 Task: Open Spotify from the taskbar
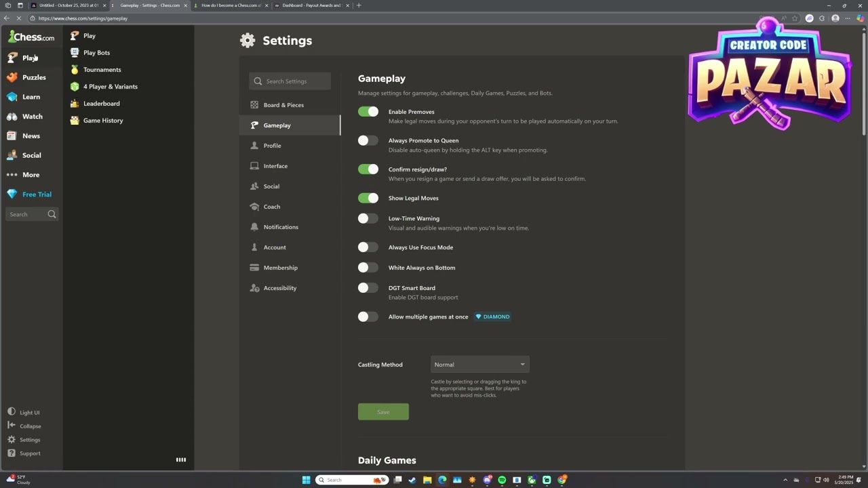pyautogui.click(x=502, y=480)
